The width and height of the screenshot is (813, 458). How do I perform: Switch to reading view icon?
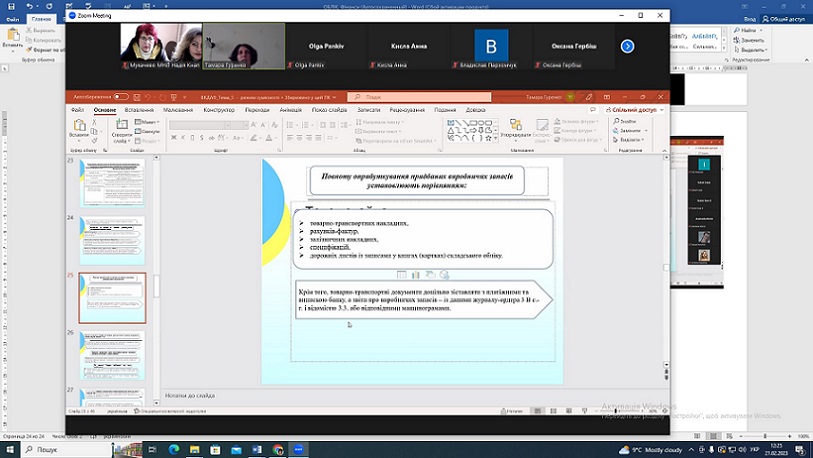point(569,411)
